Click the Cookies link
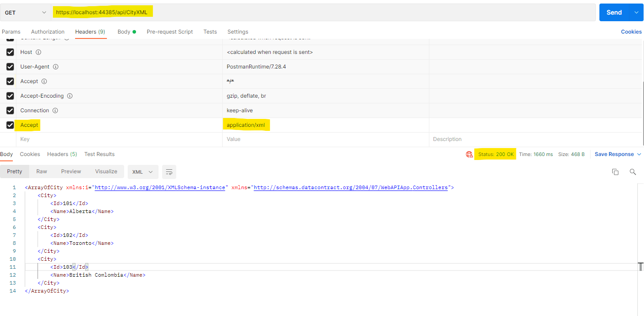 point(631,32)
